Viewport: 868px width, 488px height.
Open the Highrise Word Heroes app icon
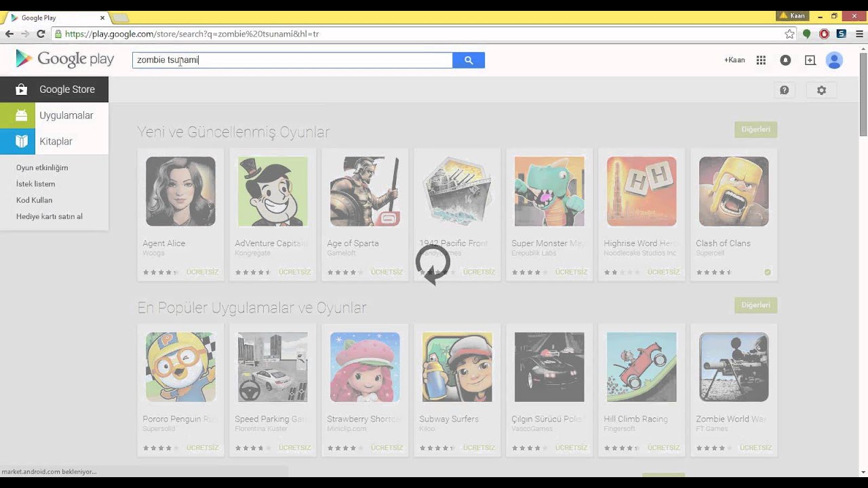(x=642, y=192)
